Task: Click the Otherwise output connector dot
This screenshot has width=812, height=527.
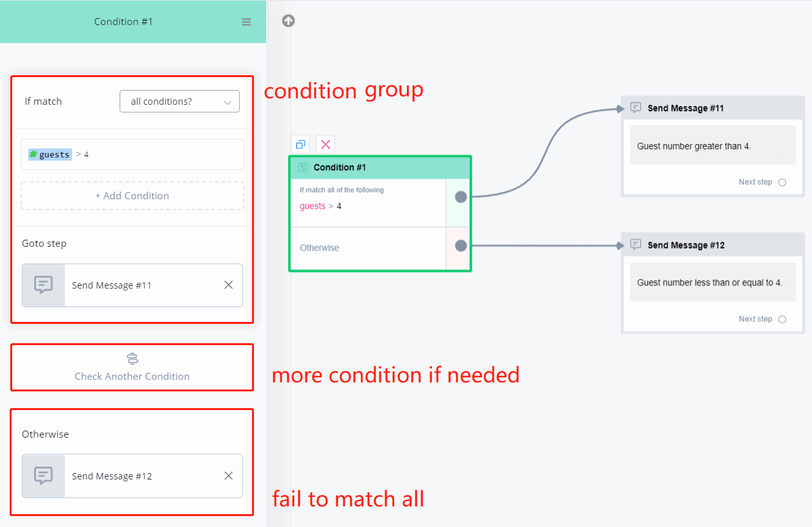Action: pos(461,246)
